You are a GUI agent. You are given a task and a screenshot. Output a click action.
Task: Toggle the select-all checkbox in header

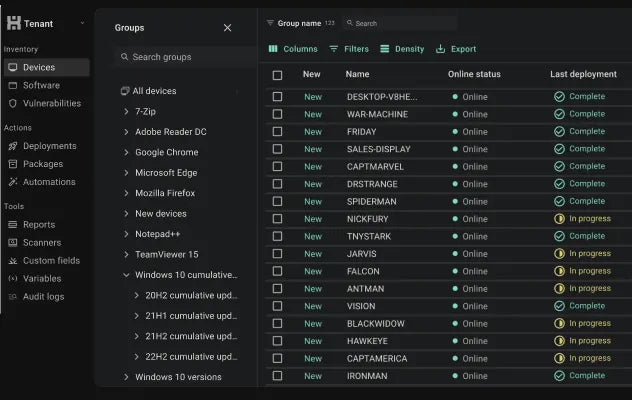pos(277,75)
